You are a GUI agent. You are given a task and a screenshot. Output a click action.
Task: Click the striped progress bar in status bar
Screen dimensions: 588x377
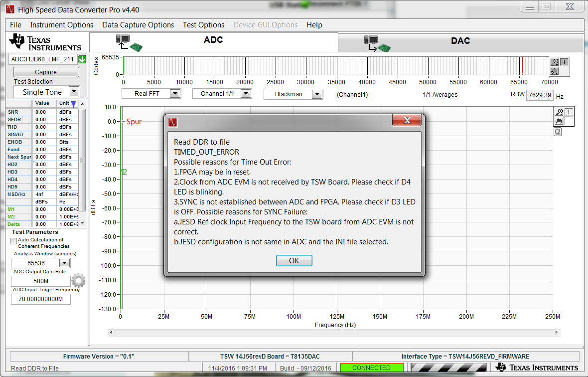(x=448, y=368)
